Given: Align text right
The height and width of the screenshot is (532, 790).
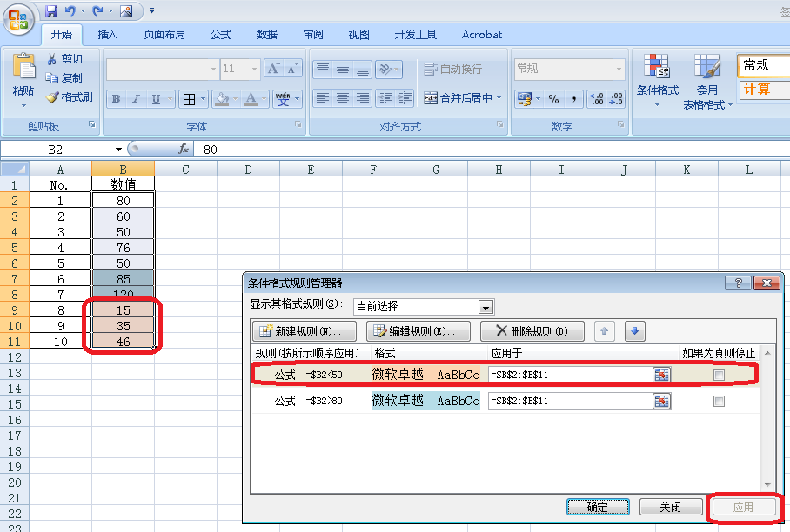Looking at the screenshot, I should [x=362, y=98].
